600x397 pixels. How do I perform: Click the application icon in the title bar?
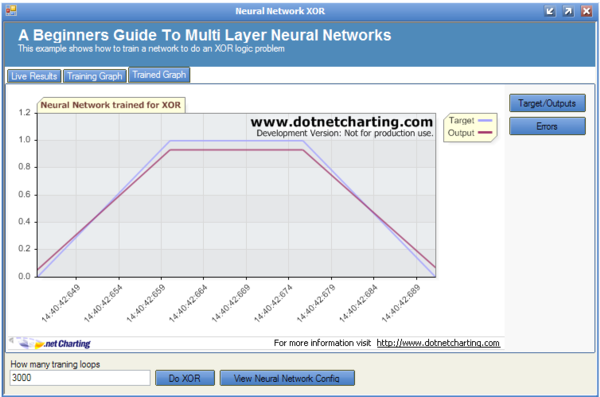11,10
